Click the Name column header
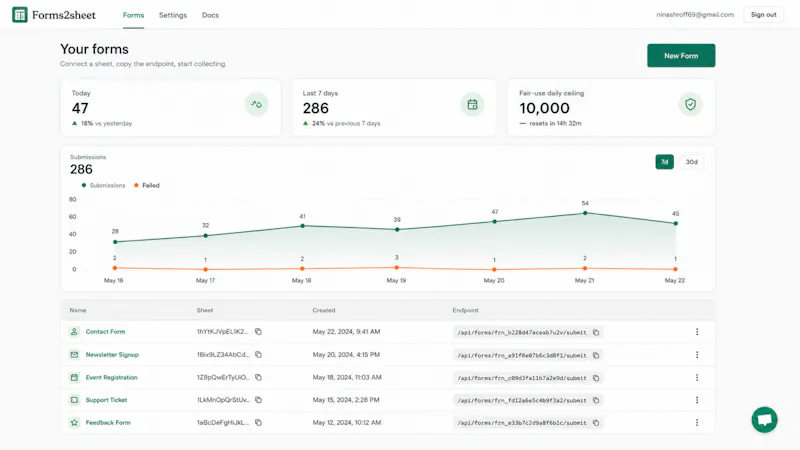 click(78, 310)
